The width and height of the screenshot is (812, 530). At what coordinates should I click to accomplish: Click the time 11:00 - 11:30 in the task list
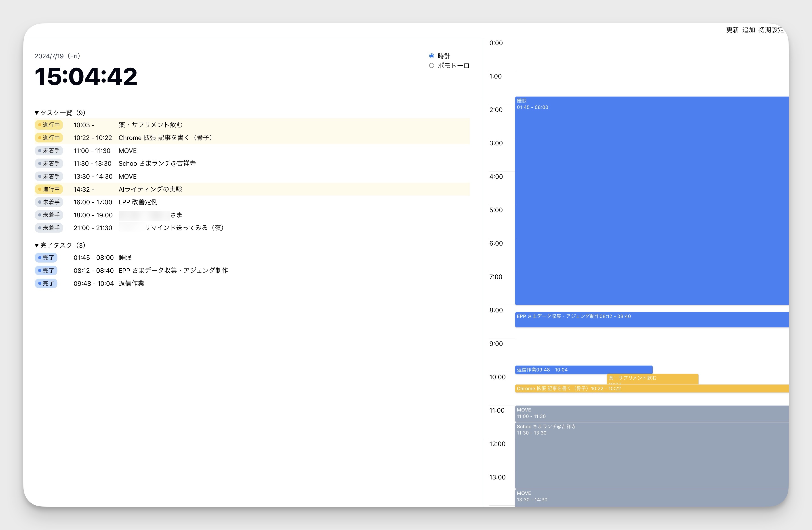92,151
